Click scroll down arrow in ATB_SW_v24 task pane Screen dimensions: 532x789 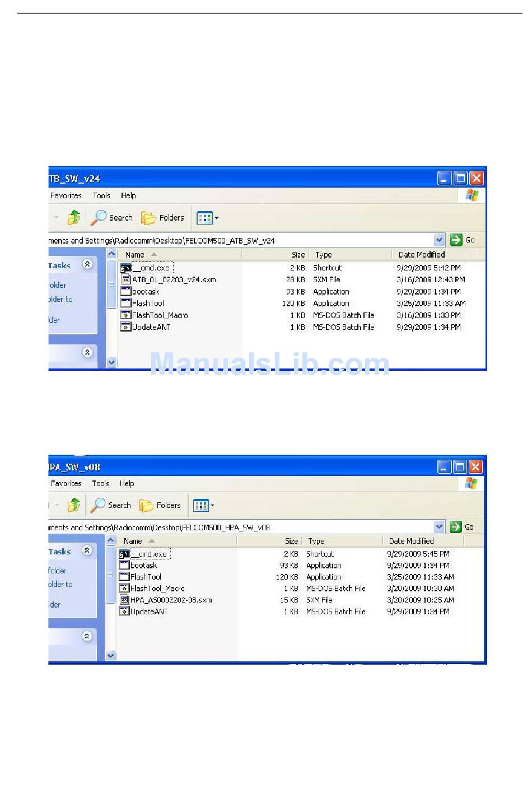(x=111, y=362)
